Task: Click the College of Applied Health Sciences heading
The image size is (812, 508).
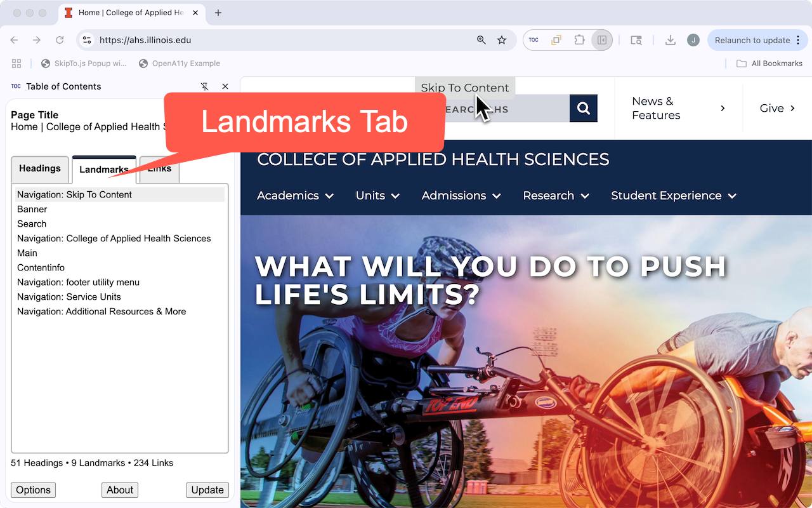Action: [433, 159]
